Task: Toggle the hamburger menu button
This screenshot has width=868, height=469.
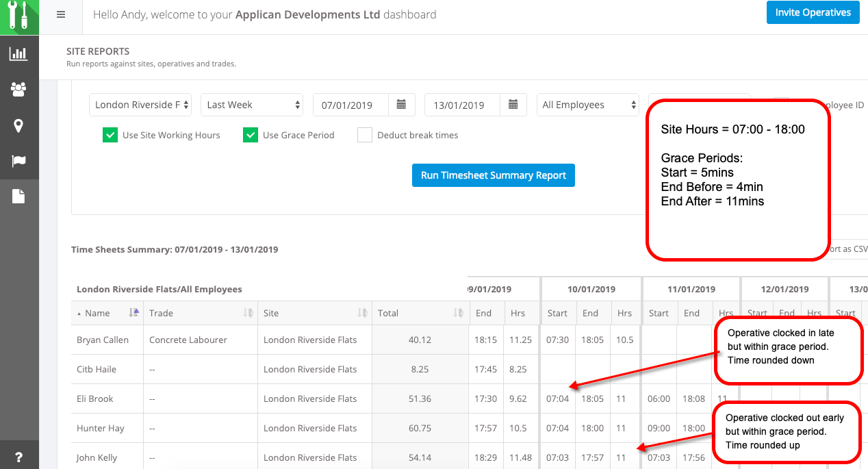Action: point(61,14)
